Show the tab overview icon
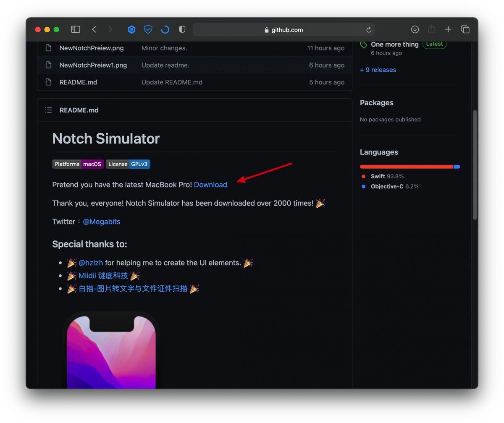 pos(465,29)
